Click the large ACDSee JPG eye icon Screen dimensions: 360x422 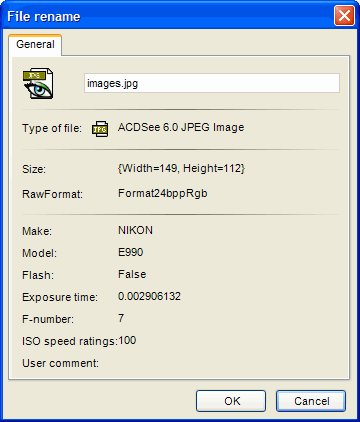[x=38, y=83]
